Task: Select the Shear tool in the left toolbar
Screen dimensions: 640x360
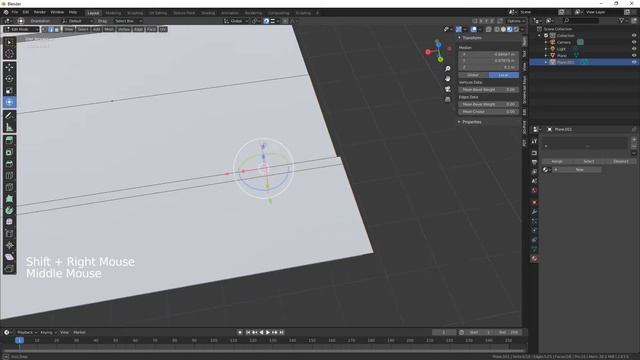Action: [x=9, y=257]
